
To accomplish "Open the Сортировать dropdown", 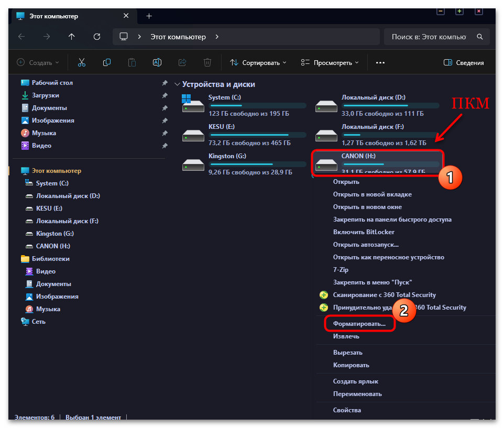I will point(258,63).
